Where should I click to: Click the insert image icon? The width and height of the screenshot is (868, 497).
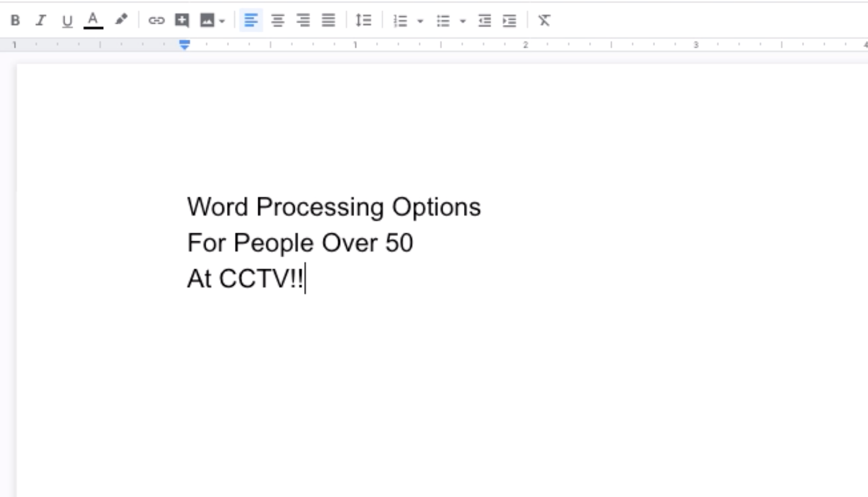pyautogui.click(x=208, y=21)
